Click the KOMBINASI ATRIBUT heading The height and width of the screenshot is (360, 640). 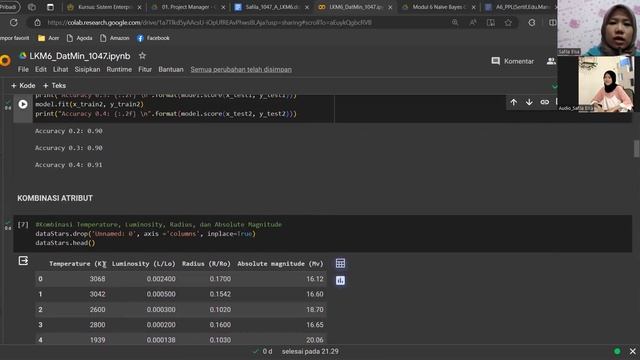click(x=55, y=198)
